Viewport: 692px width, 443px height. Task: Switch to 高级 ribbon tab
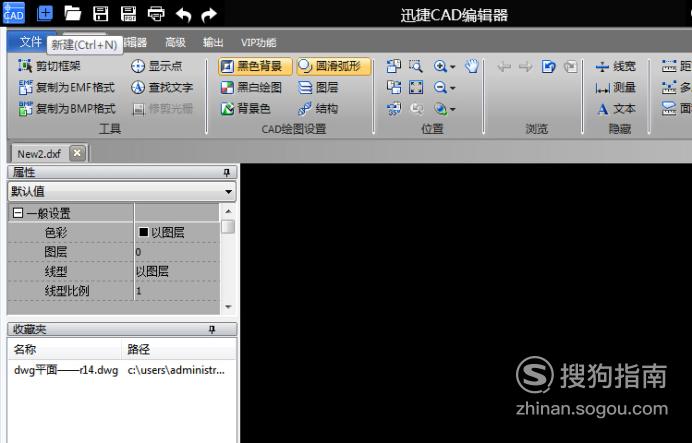tap(175, 42)
